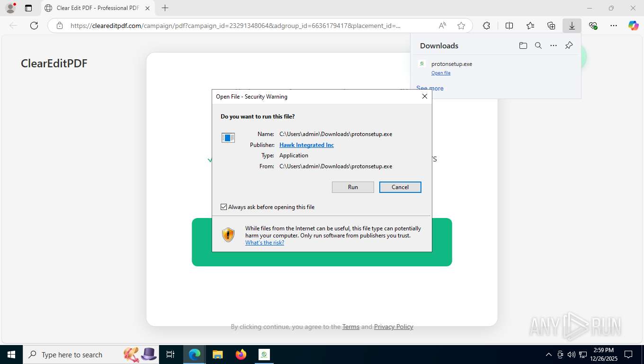
Task: Show hidden system tray icons
Action: click(549, 355)
